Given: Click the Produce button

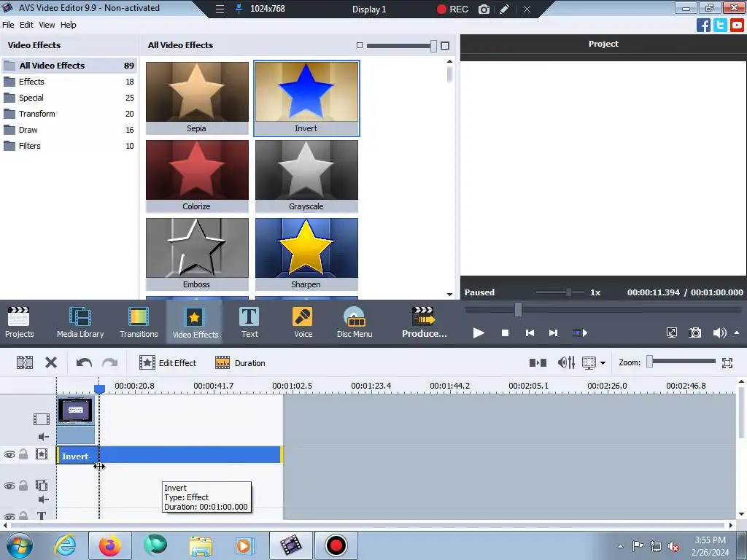Looking at the screenshot, I should [x=424, y=322].
